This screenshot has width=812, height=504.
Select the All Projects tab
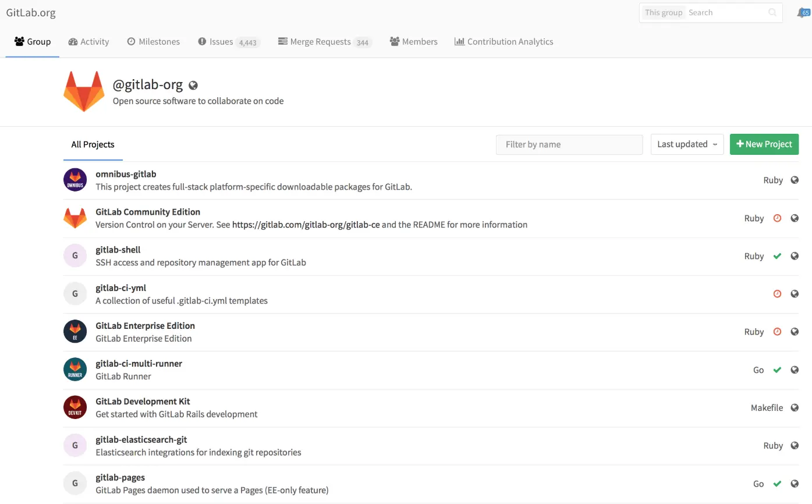pyautogui.click(x=93, y=144)
